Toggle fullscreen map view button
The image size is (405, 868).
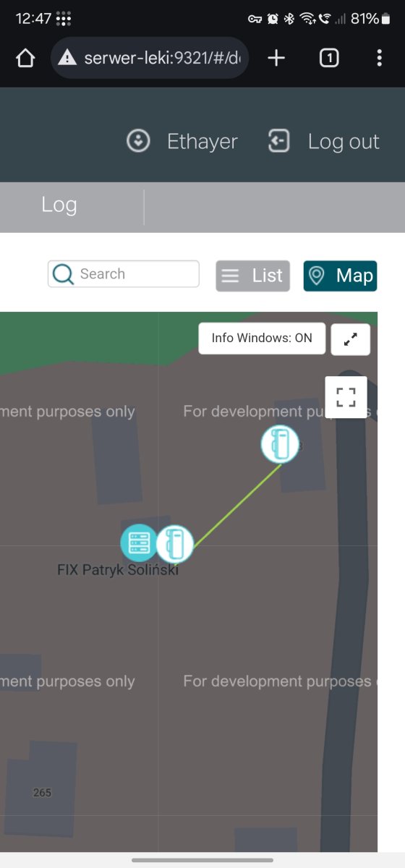[x=346, y=397]
